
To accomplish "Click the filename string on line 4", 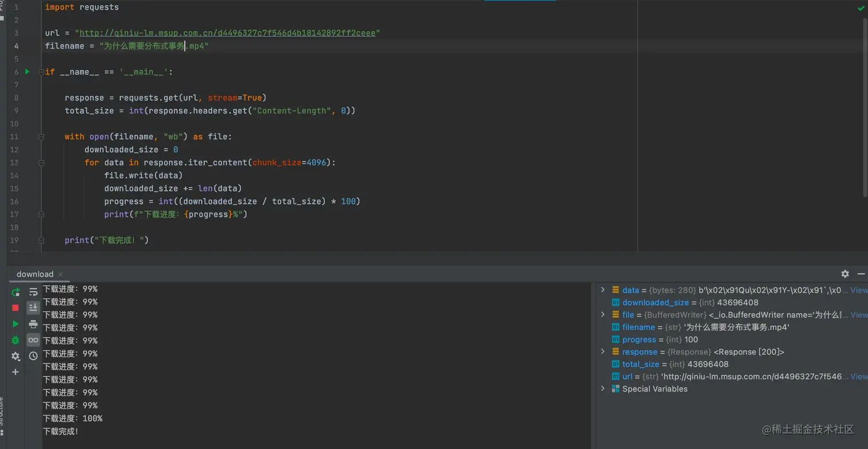I will click(154, 46).
